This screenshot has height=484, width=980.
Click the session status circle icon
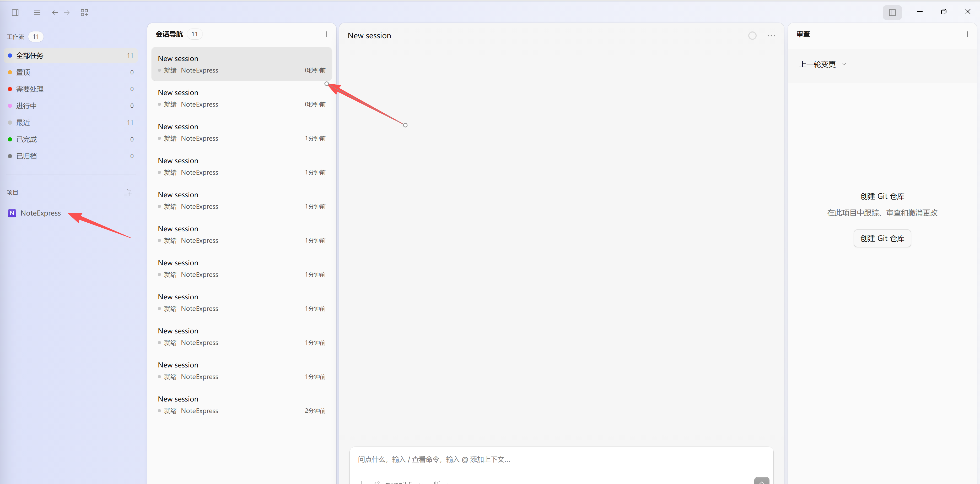(752, 36)
